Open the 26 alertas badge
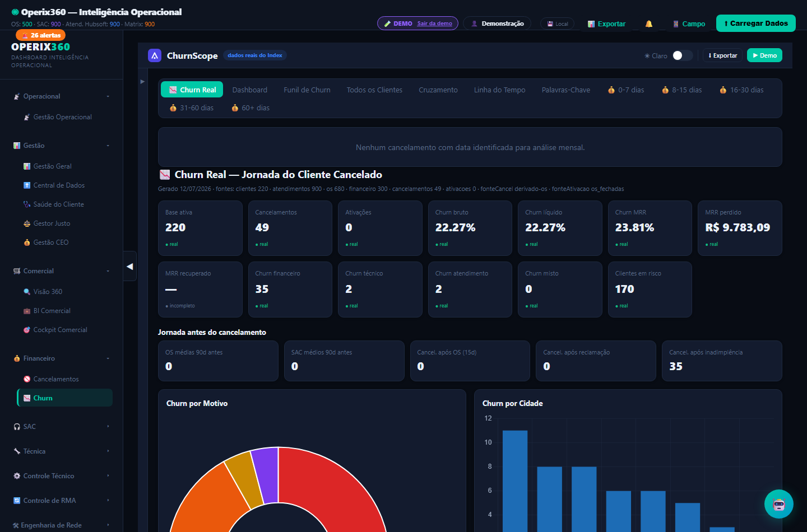Screen dimensions: 807x532 41,35
